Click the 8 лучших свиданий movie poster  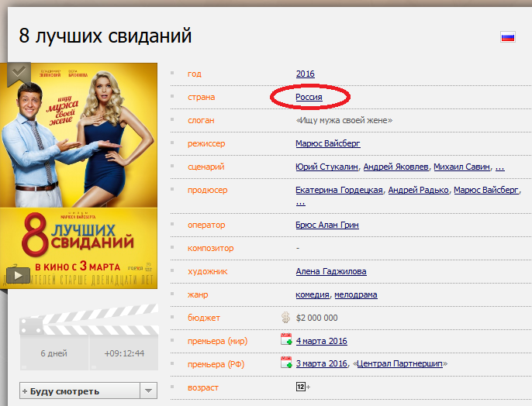(79, 176)
